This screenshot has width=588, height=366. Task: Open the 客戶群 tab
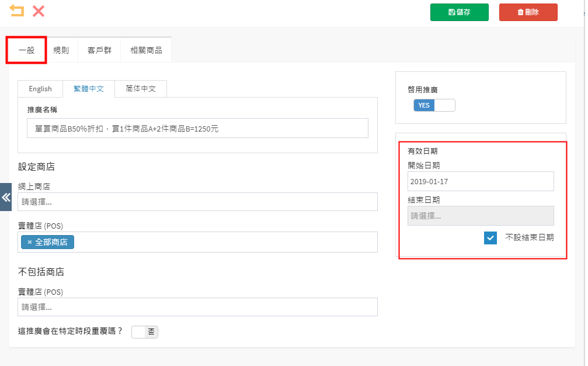point(99,50)
